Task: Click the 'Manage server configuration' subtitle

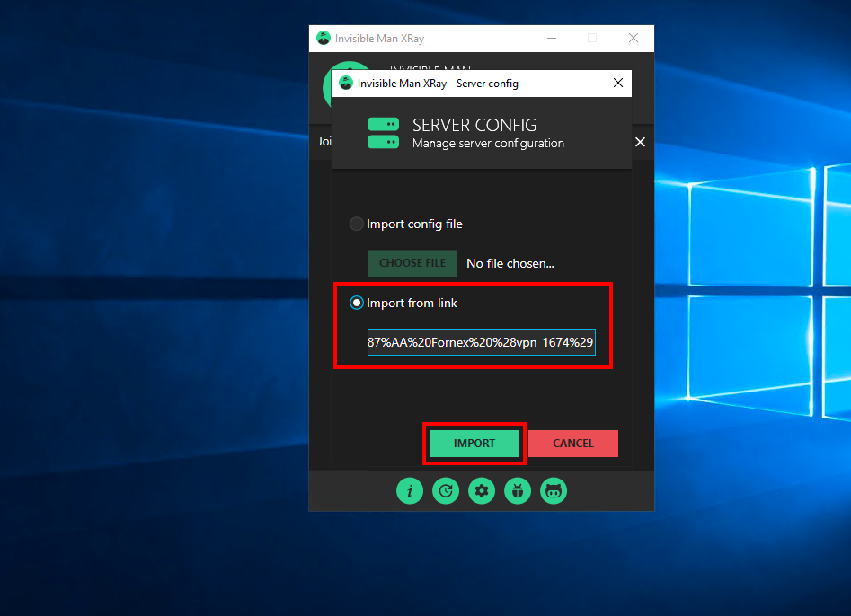Action: [489, 143]
